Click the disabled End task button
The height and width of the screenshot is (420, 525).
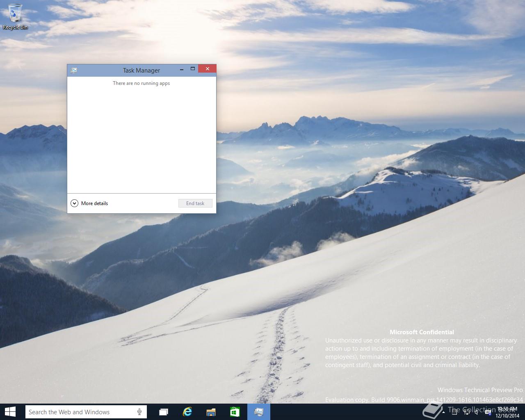pos(195,203)
